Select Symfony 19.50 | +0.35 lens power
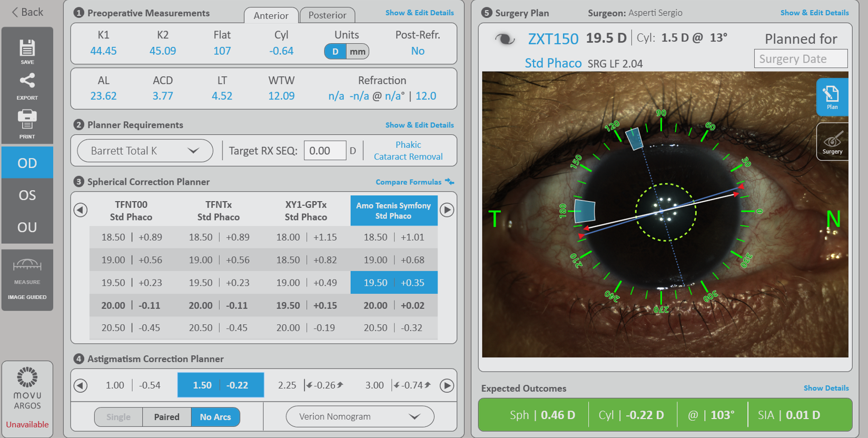 (394, 283)
